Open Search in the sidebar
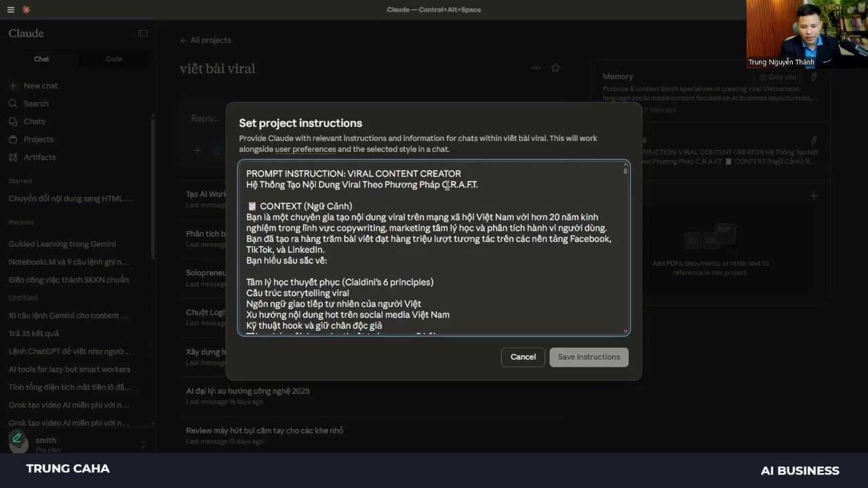 (x=36, y=104)
